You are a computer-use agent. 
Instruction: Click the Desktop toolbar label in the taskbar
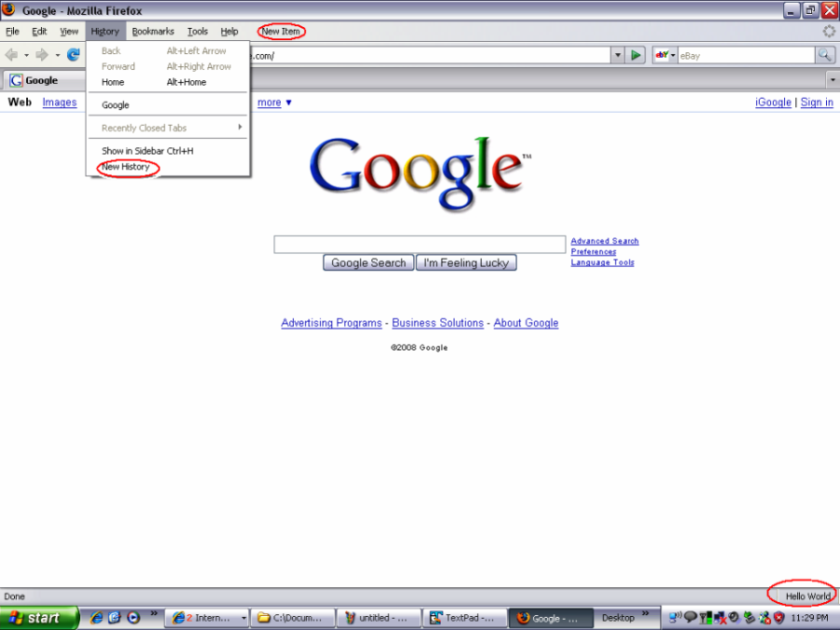pos(618,618)
